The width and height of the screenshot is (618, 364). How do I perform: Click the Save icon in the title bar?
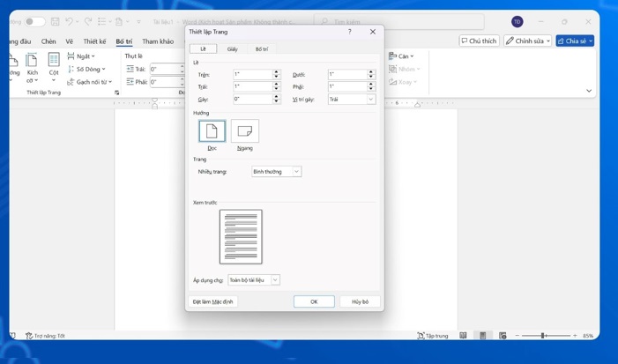pyautogui.click(x=55, y=21)
